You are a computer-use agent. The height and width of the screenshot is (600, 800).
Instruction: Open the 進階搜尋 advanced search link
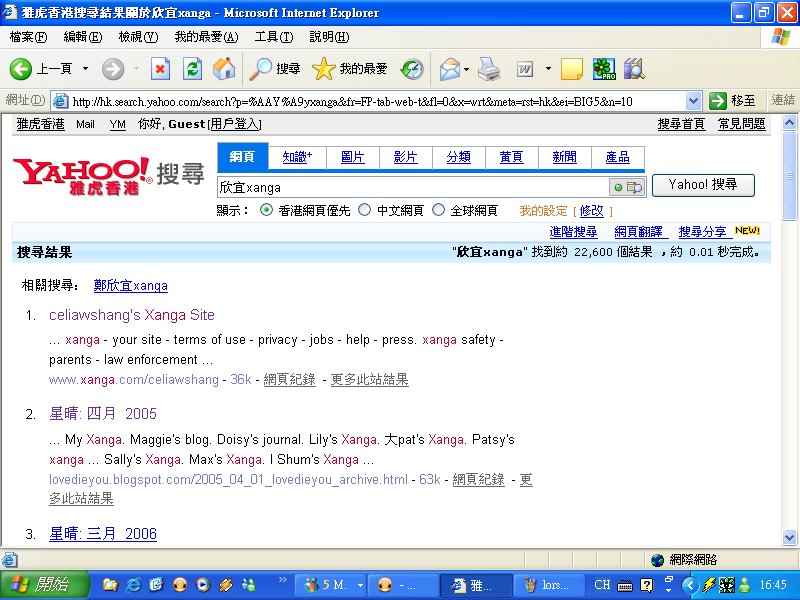click(x=573, y=232)
